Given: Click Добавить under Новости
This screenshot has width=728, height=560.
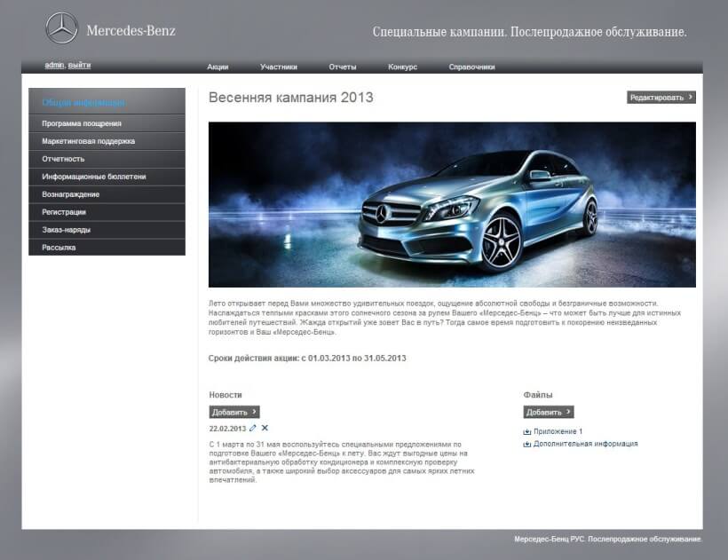Looking at the screenshot, I should coord(234,412).
